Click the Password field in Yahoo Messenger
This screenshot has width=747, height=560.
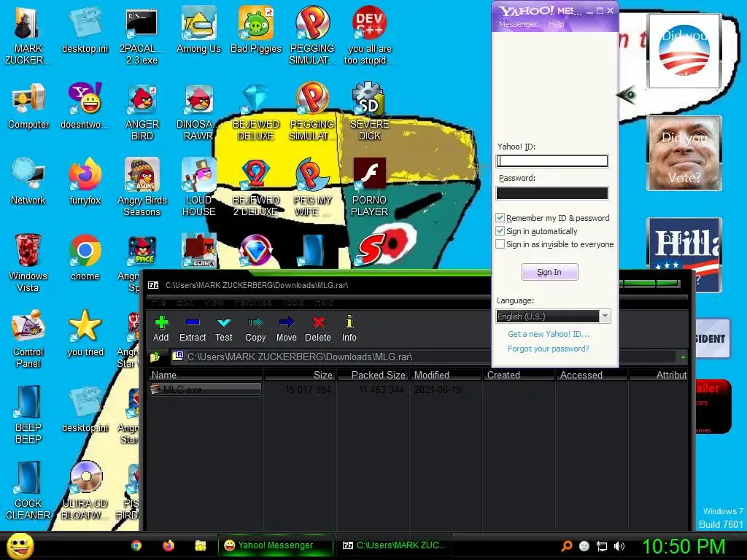[x=552, y=192]
